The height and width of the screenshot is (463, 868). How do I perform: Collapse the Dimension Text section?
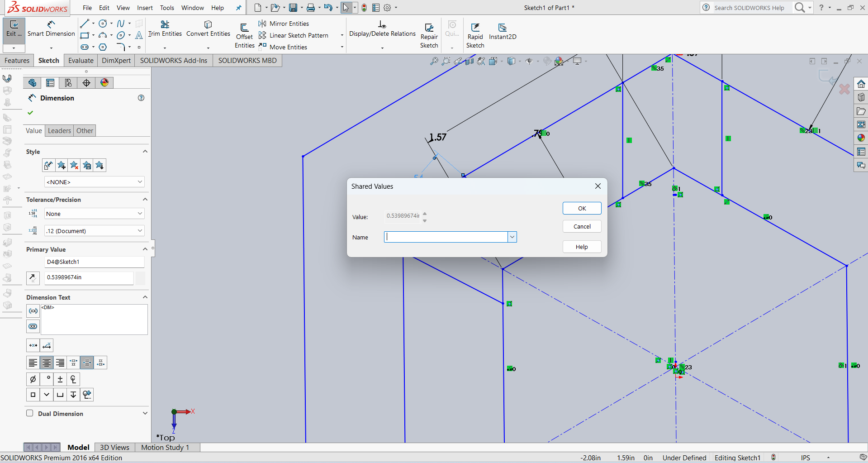click(145, 297)
